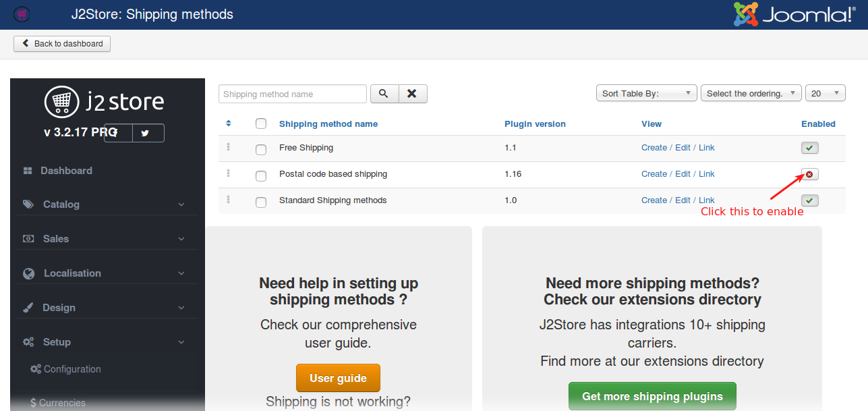Click Edit link for Standard Shipping methods
The width and height of the screenshot is (868, 411).
pos(683,200)
